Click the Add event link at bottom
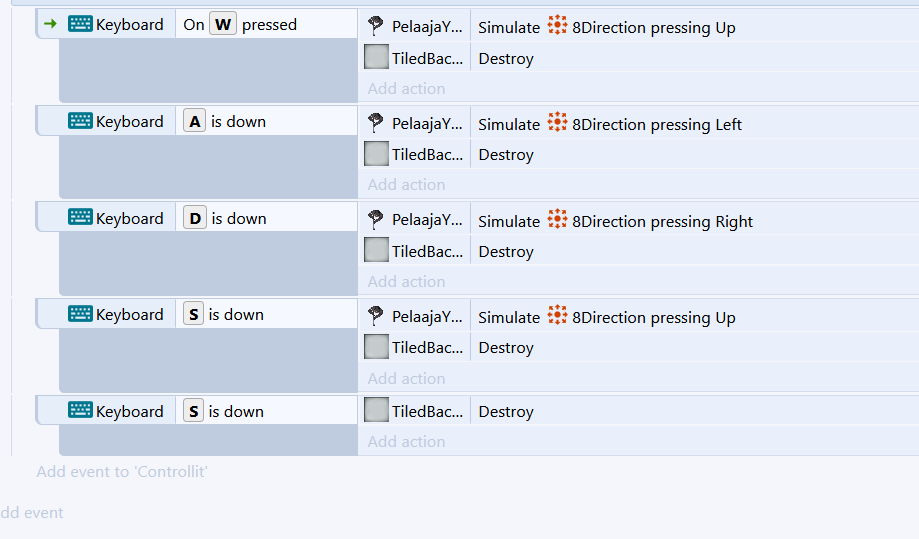 (x=32, y=513)
